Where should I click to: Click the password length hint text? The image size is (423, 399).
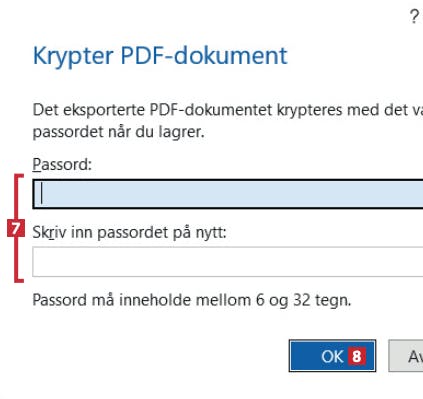click(192, 300)
